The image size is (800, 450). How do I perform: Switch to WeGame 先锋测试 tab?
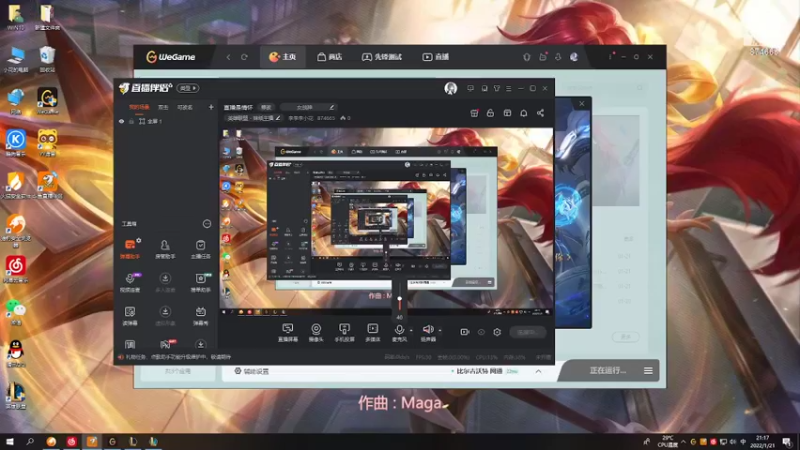coord(382,57)
